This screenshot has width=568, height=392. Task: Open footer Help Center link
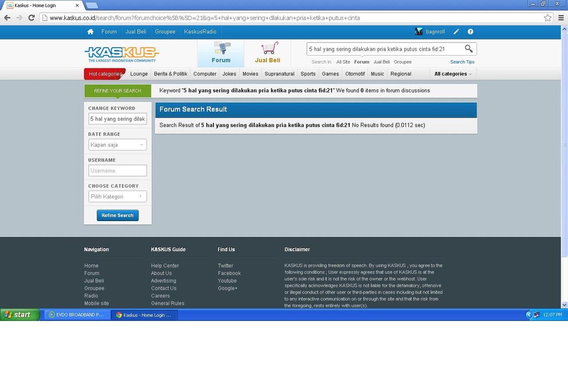point(165,265)
